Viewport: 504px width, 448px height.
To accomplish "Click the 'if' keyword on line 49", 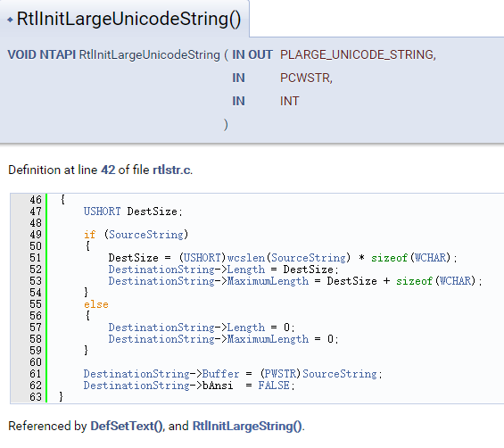I will tap(90, 235).
